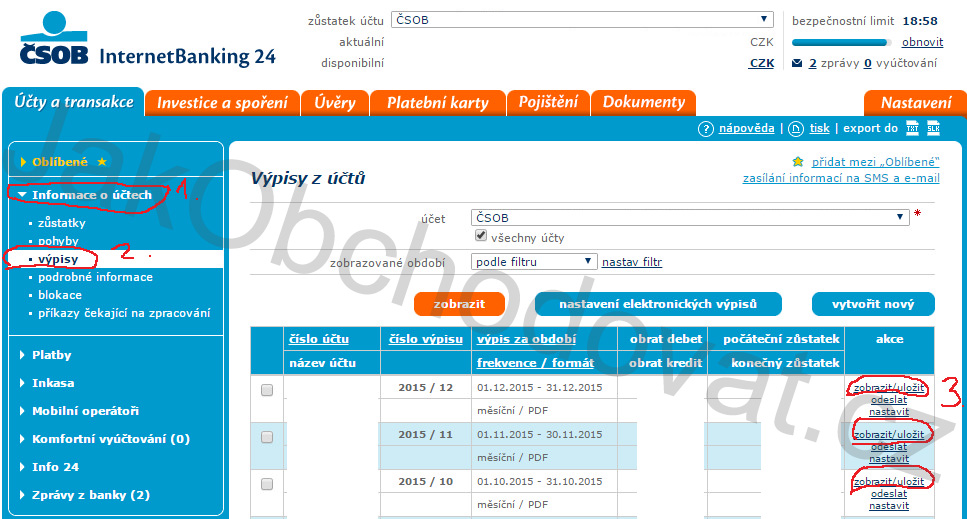The image size is (967, 519).
Task: Export to TXT file icon
Action: point(912,128)
